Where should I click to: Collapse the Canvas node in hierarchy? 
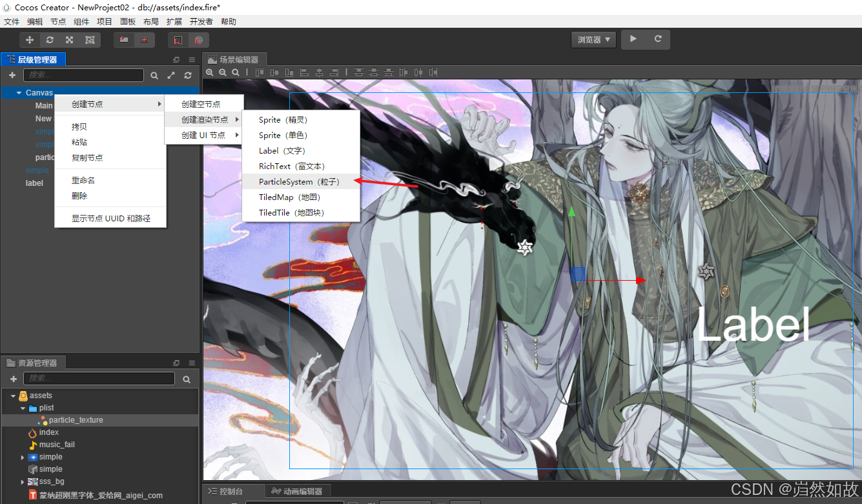pos(19,93)
